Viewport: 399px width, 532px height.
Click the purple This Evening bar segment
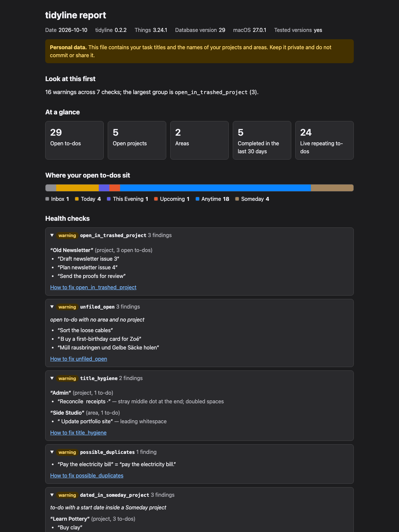(104, 188)
